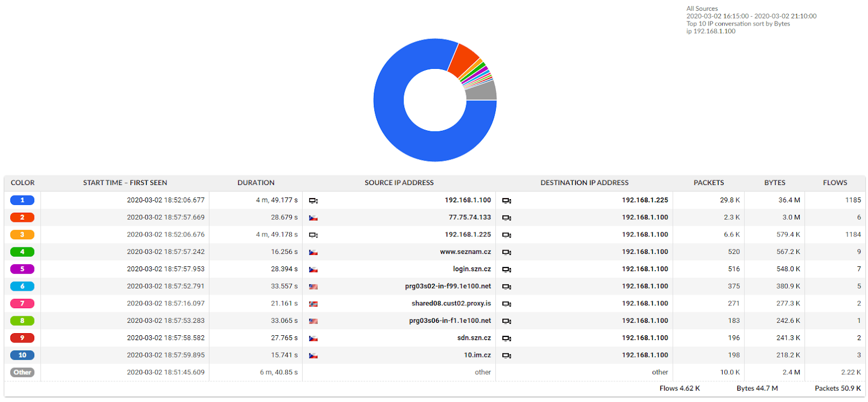Screen dimensions: 868x402
Task: Click the US flag icon beside prg03s06-in-f1.1e100.net
Action: coord(313,321)
